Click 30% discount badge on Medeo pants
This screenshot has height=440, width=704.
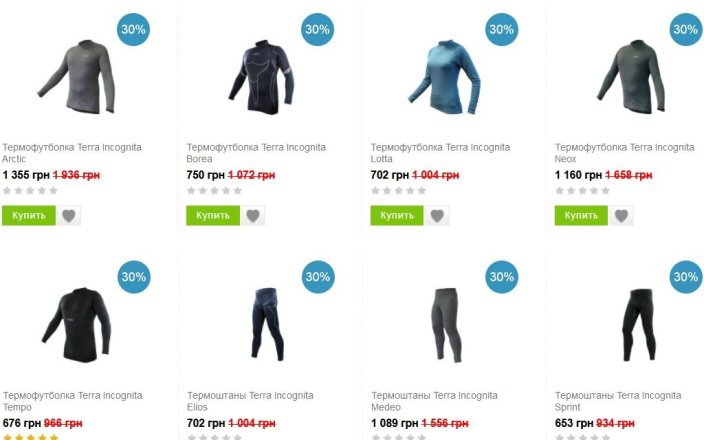pos(502,277)
